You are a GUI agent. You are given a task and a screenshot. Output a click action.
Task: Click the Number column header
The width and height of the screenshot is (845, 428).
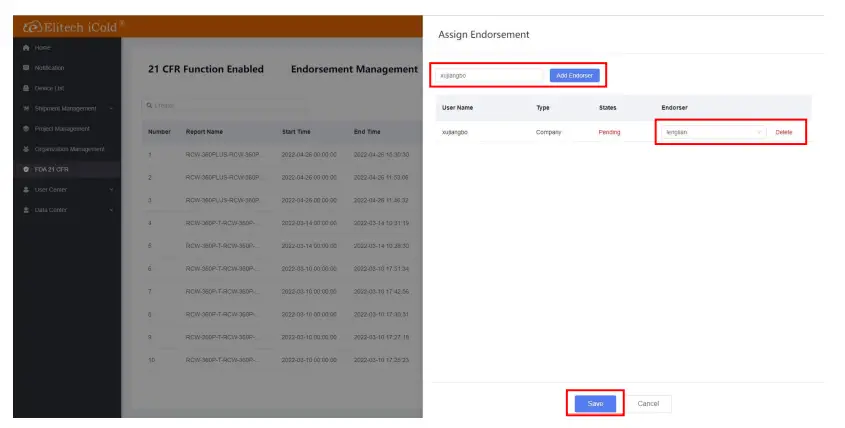pos(160,132)
